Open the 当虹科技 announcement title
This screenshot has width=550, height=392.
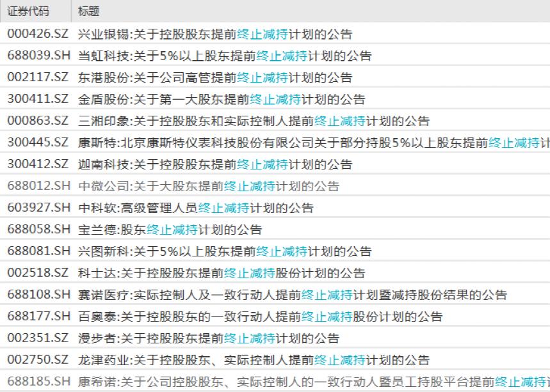[225, 56]
